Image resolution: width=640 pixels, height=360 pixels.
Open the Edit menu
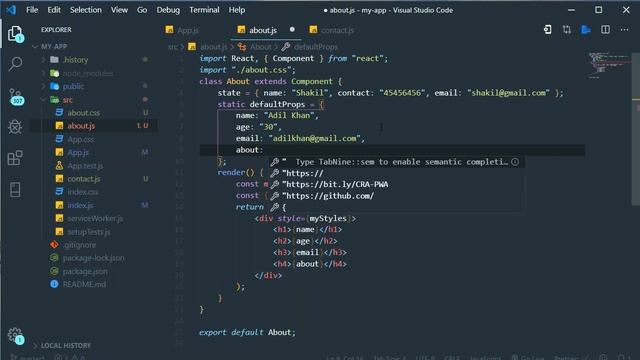point(54,10)
